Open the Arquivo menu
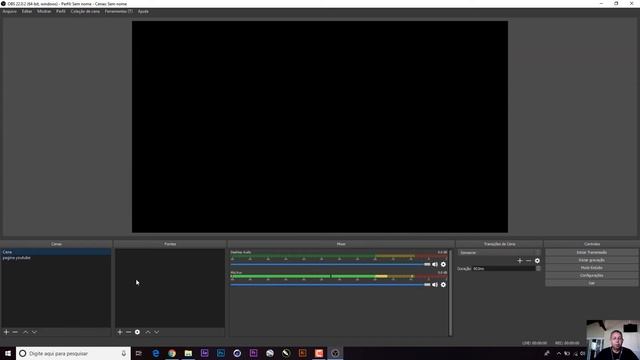 coord(10,11)
